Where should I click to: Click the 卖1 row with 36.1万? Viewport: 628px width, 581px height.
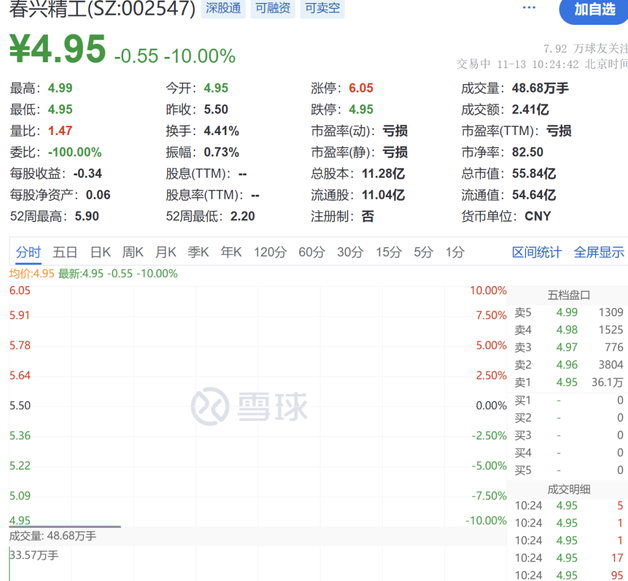(x=569, y=382)
